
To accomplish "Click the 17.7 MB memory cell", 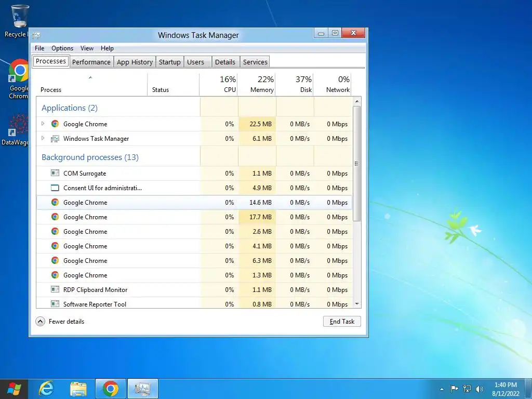I will point(257,217).
